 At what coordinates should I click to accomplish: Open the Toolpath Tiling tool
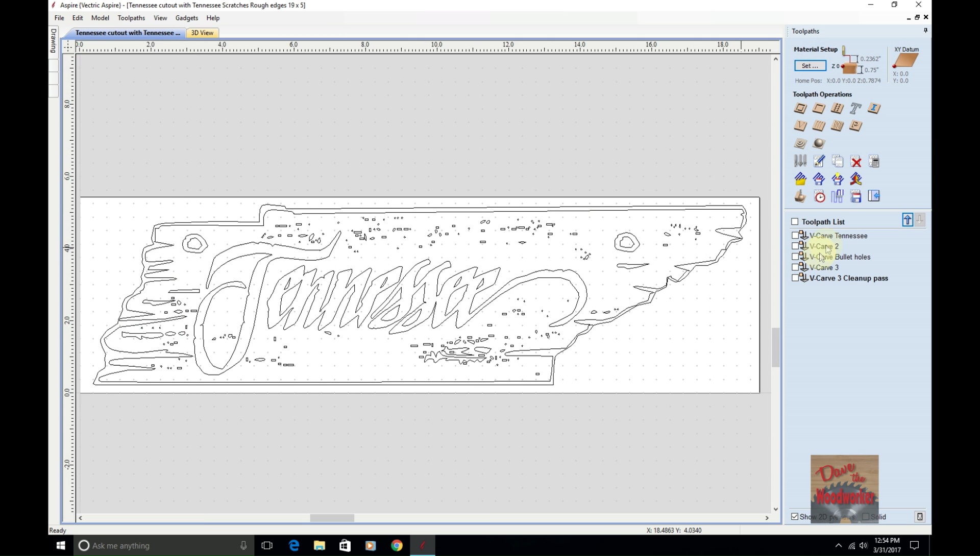click(x=837, y=196)
